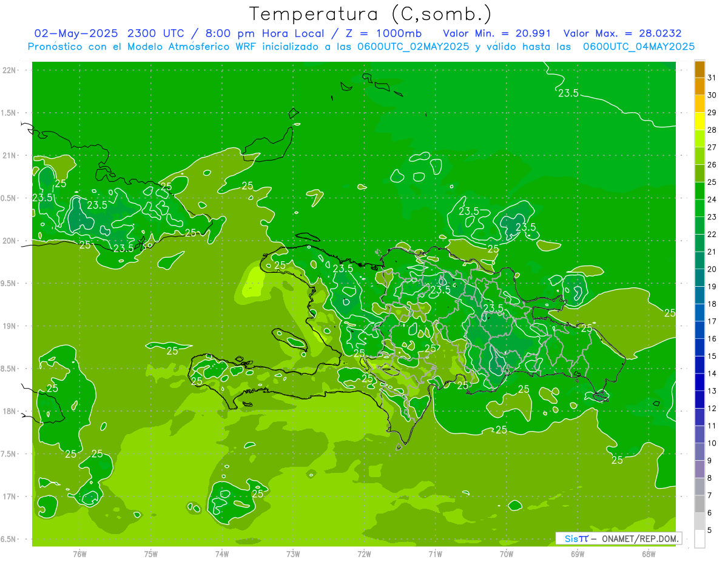Click the purple swatch between 9 and 10
The width and height of the screenshot is (728, 562).
(x=699, y=452)
